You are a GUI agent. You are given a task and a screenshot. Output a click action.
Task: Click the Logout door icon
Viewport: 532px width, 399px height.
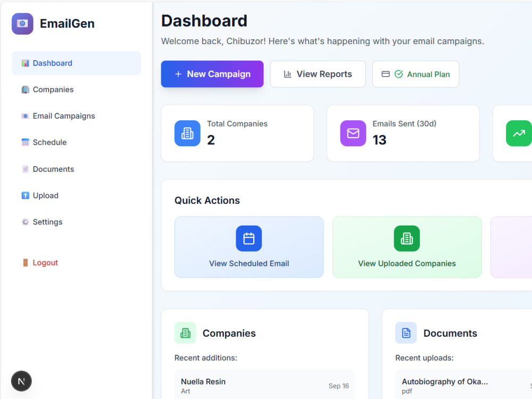(26, 263)
